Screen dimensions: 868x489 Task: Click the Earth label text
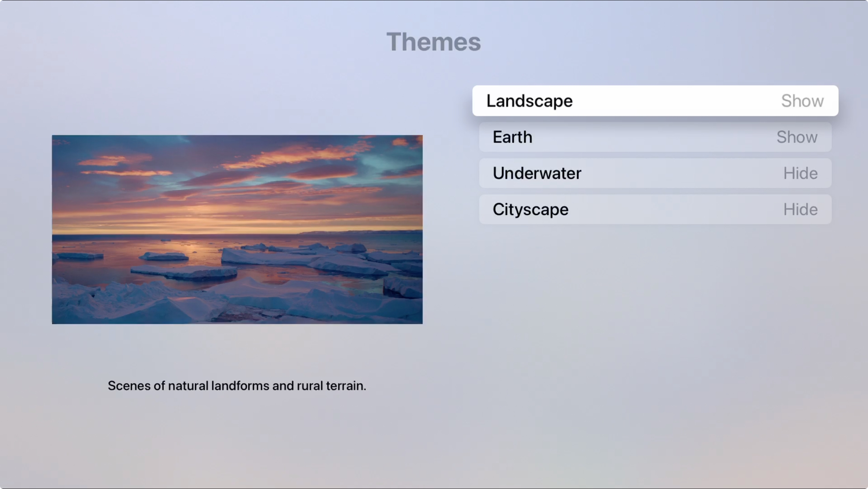[512, 137]
